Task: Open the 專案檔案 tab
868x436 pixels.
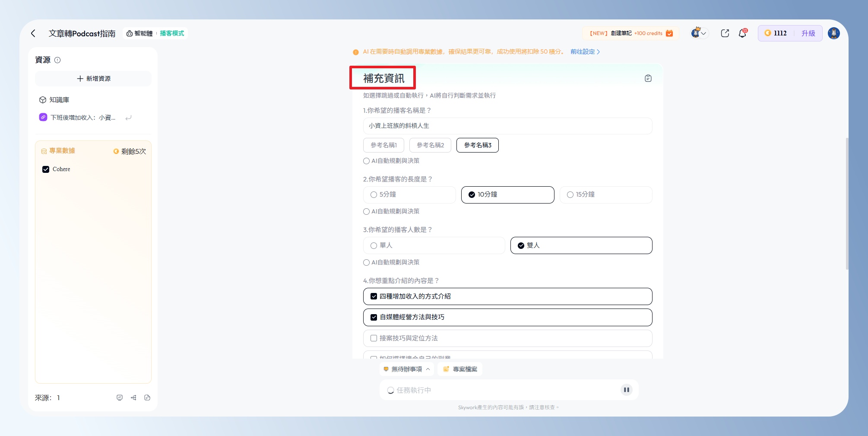Action: coord(460,369)
